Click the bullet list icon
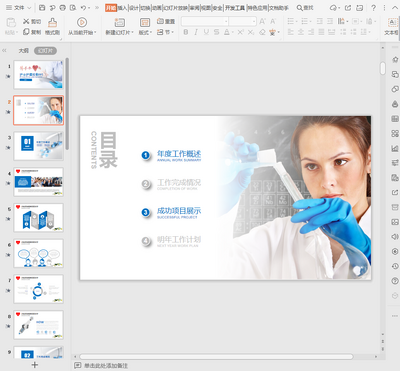Viewport: 400px width, 371px height. [x=291, y=21]
